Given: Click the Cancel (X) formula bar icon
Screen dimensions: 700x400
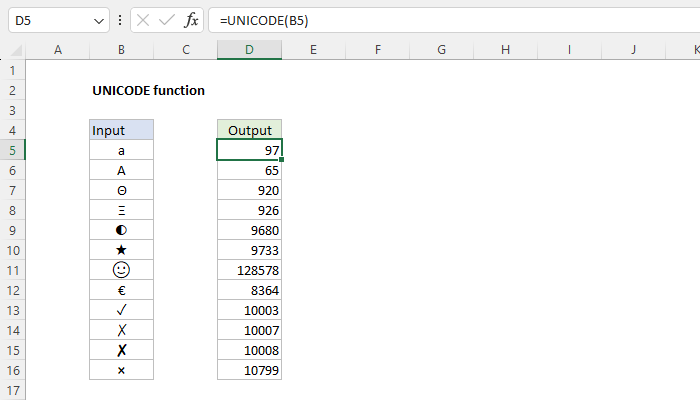Looking at the screenshot, I should coord(143,20).
